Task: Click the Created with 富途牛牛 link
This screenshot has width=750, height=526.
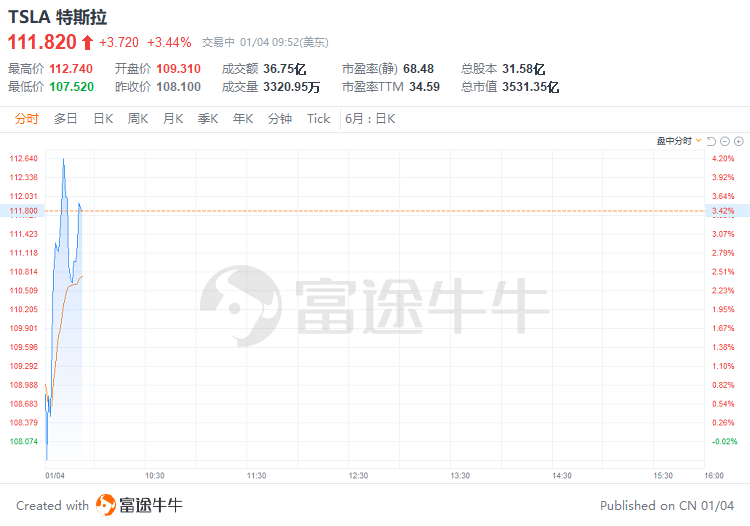Action: point(99,505)
